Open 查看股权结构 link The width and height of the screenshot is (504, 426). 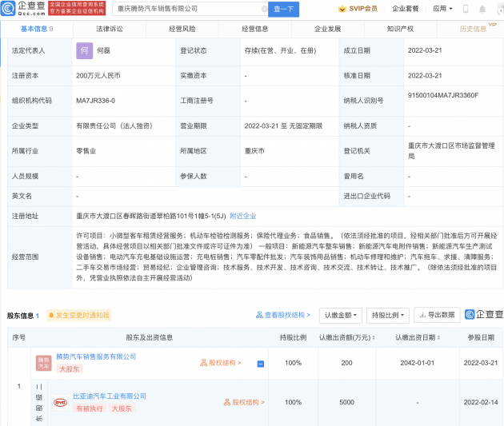click(x=283, y=315)
